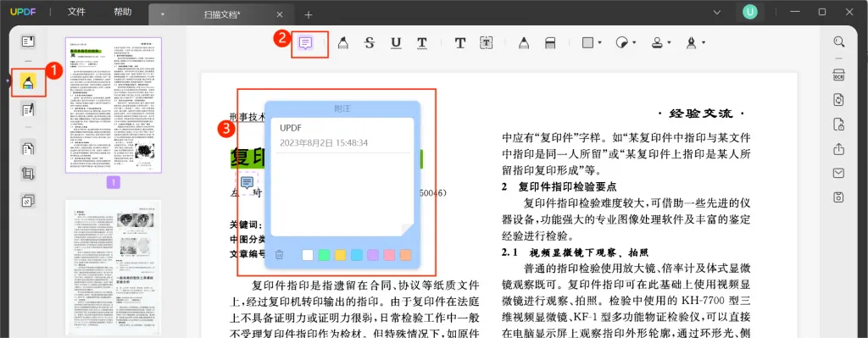
Task: Open the OCR tool in right sidebar
Action: (x=839, y=75)
